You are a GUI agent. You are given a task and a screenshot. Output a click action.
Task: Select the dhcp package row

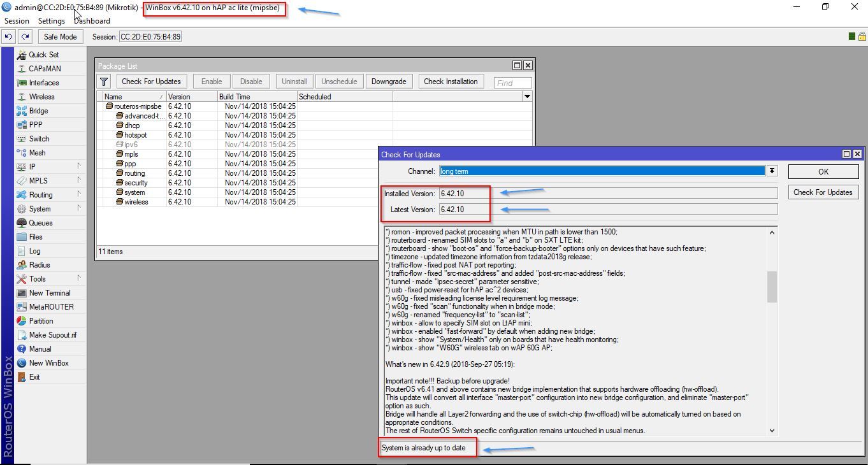coord(314,125)
